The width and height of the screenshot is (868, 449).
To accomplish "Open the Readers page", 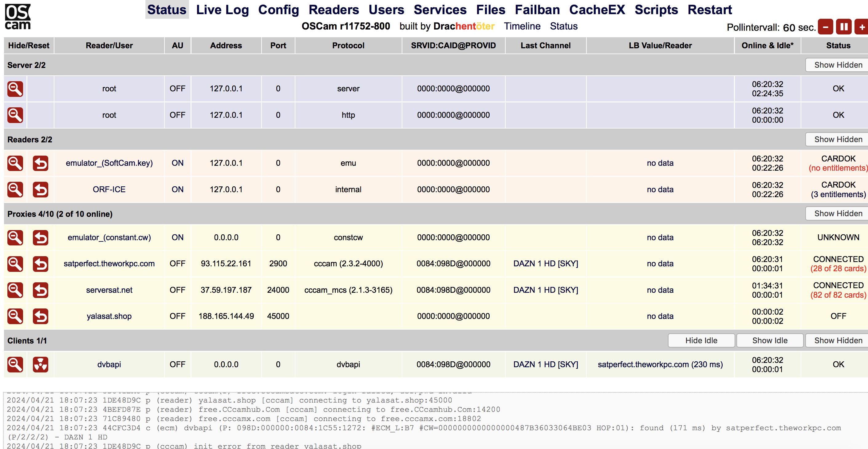I will point(333,10).
